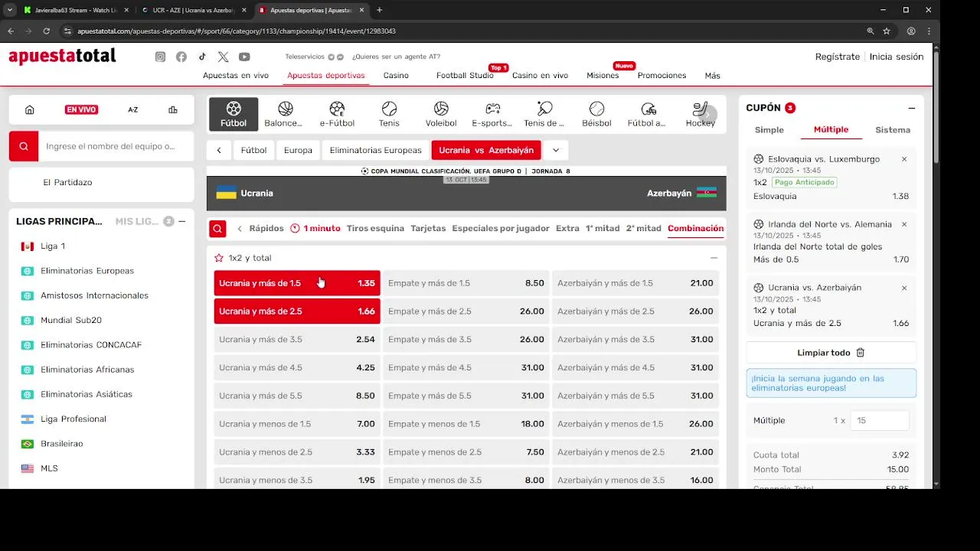Switch to the Simple coupon tab
Screen dimensions: 980x551
click(x=769, y=130)
